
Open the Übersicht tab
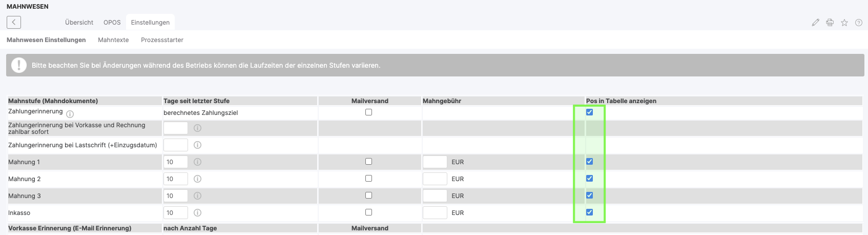coord(79,23)
